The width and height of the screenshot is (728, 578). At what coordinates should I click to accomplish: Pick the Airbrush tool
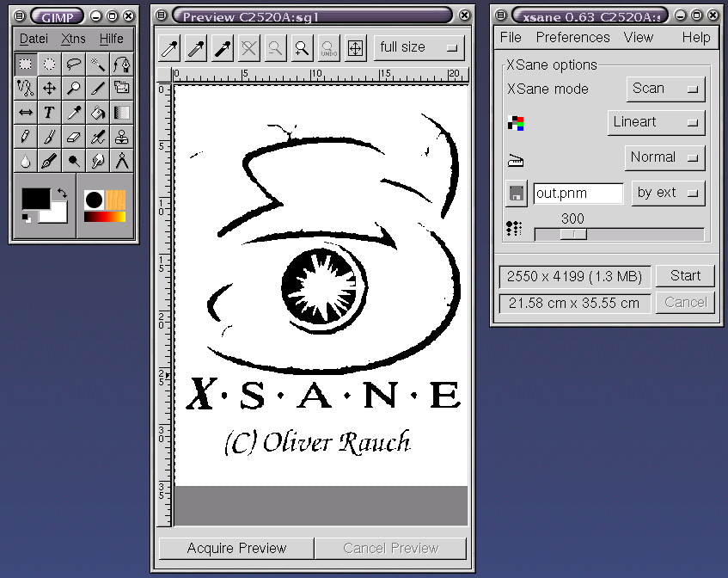click(98, 137)
